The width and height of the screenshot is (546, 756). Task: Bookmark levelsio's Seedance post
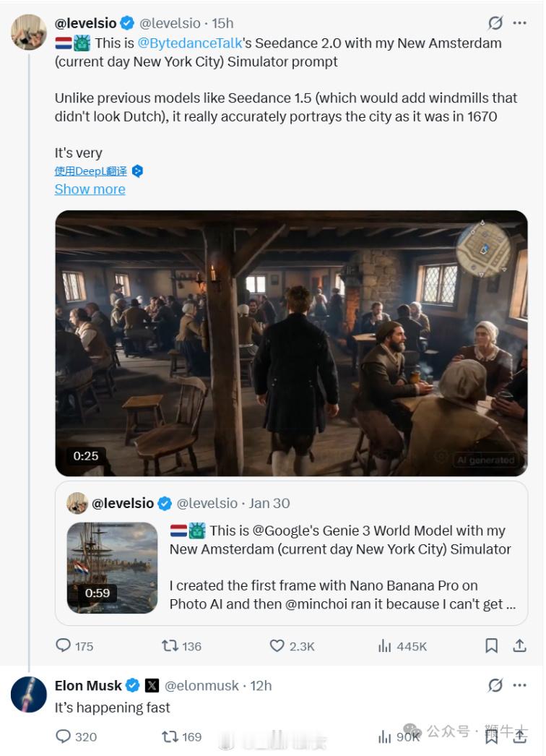(491, 645)
